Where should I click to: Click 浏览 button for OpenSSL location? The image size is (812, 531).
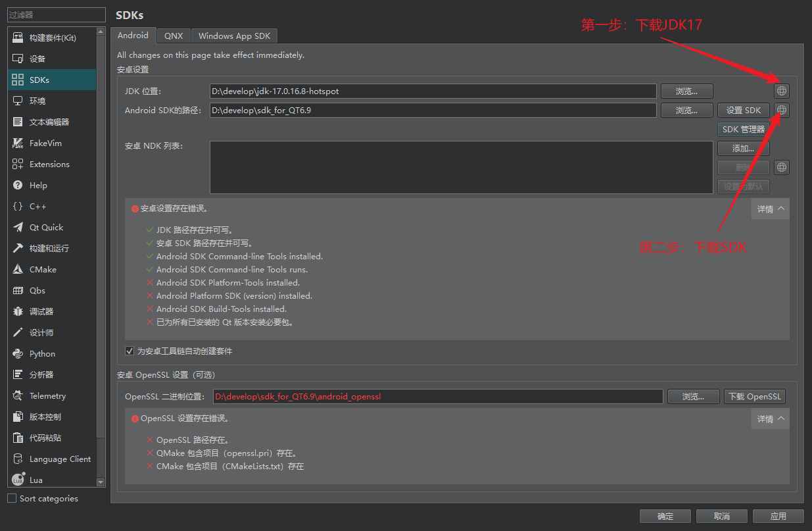point(693,396)
